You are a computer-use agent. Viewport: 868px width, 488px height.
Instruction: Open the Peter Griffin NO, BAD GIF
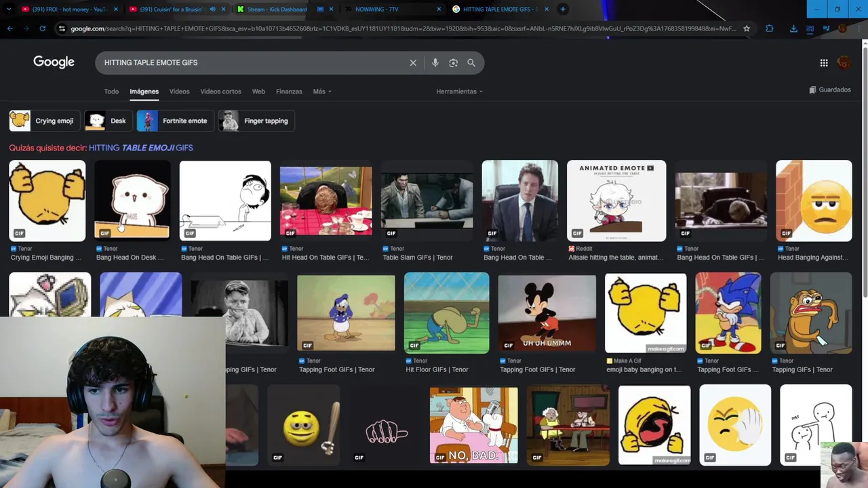tap(473, 426)
